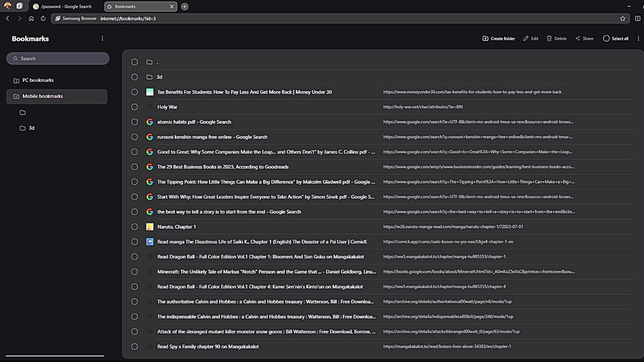Click the Edit button
The image size is (644, 362).
click(531, 38)
